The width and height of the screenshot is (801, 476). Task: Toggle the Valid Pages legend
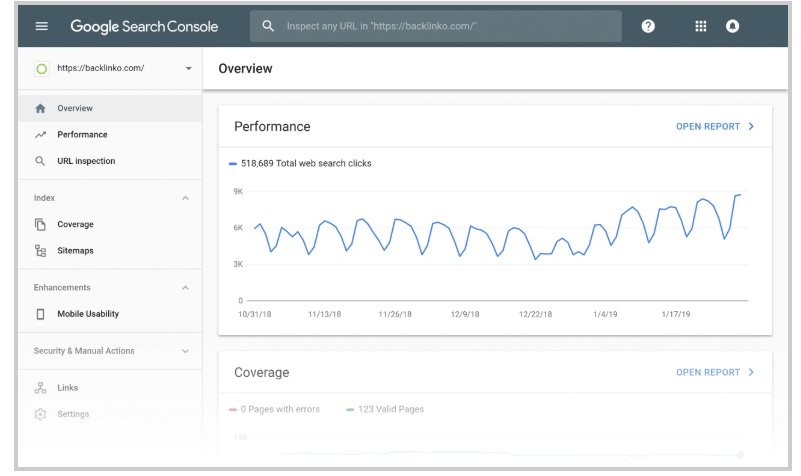[x=385, y=409]
